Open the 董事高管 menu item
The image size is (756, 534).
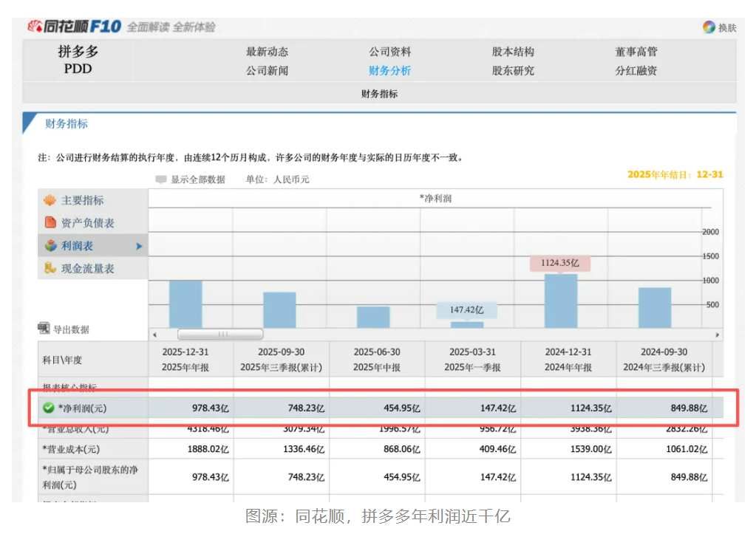636,52
